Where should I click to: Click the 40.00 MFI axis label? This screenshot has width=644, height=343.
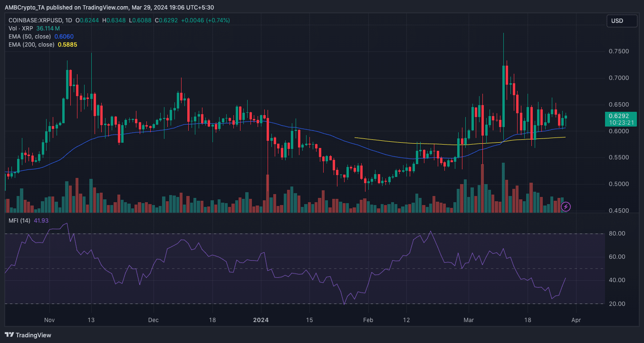617,280
